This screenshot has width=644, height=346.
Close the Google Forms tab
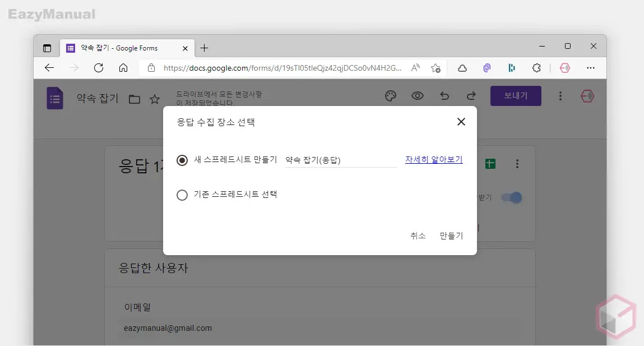(x=185, y=48)
